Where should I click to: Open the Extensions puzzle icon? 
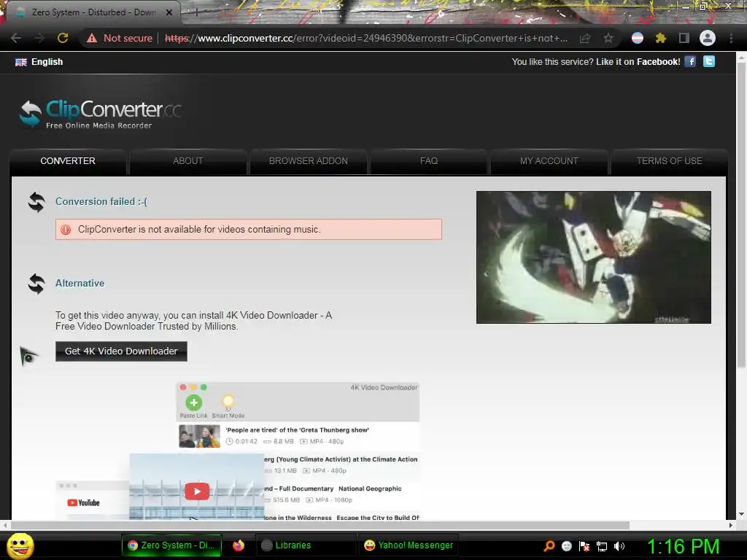pos(660,38)
